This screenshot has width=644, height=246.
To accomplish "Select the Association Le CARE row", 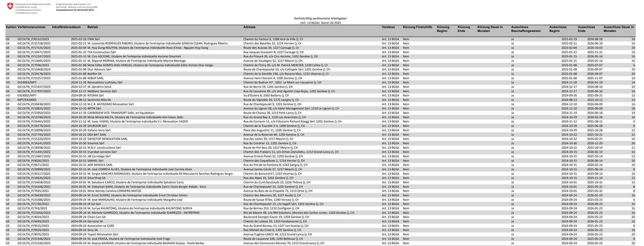I will pyautogui.click(x=102, y=225).
